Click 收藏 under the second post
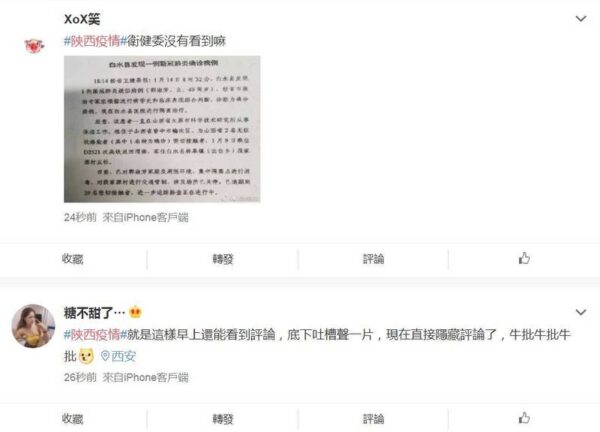The width and height of the screenshot is (600, 432). [x=73, y=419]
